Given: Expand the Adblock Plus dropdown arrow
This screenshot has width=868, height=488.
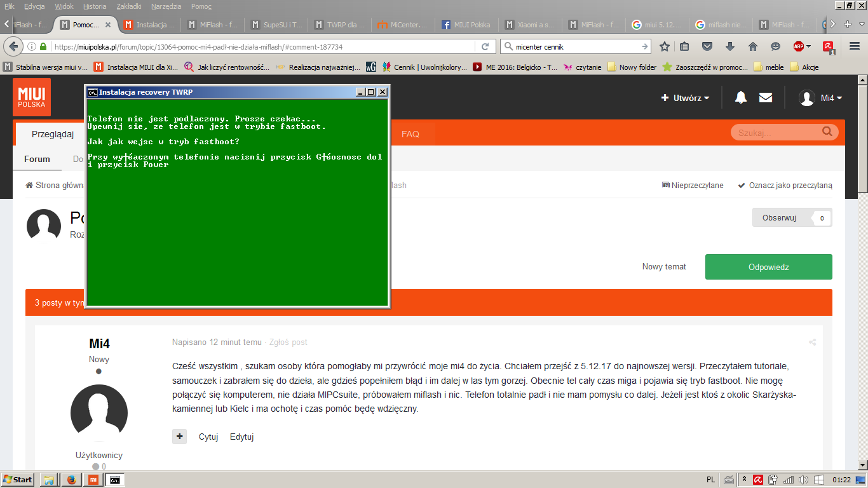Looking at the screenshot, I should 810,46.
